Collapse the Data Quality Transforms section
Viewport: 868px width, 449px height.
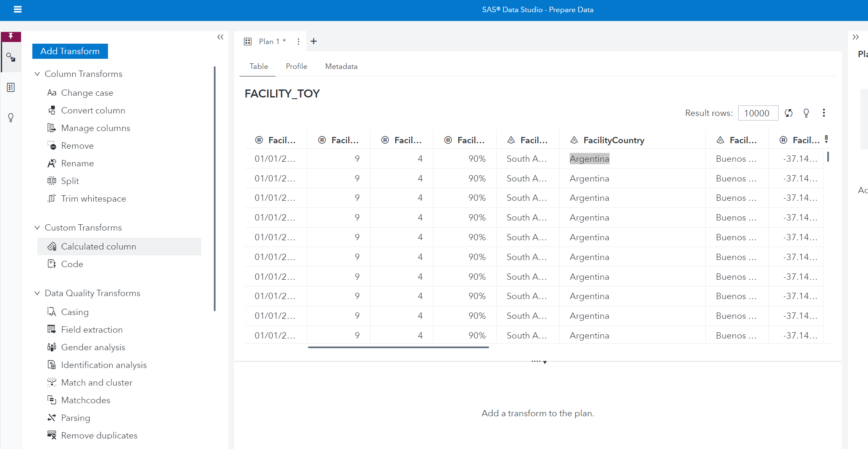tap(37, 293)
